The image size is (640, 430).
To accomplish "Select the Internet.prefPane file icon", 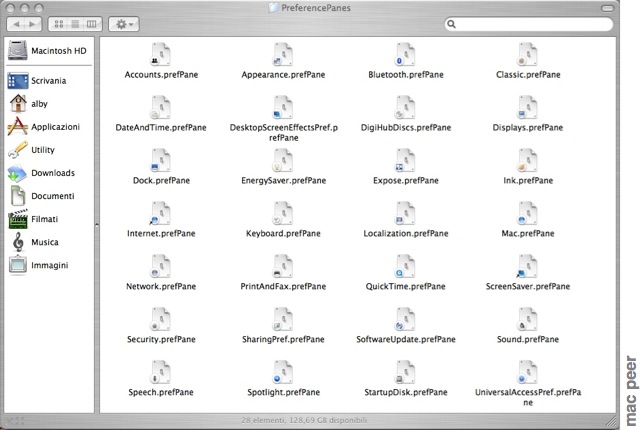I will click(161, 213).
